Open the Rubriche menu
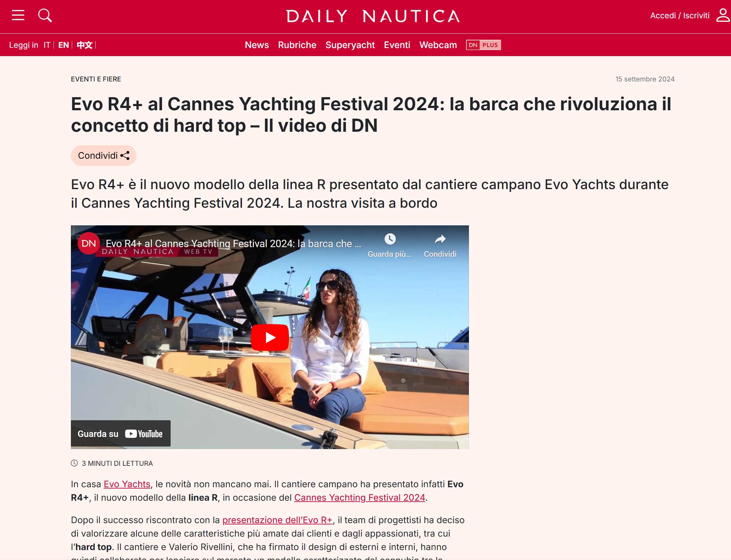The width and height of the screenshot is (731, 560). [x=297, y=45]
